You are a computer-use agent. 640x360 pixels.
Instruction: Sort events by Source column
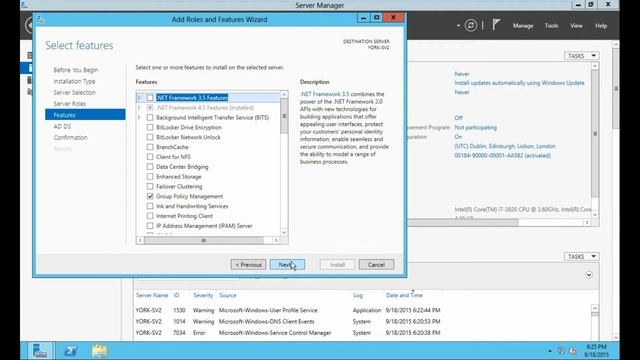click(228, 295)
